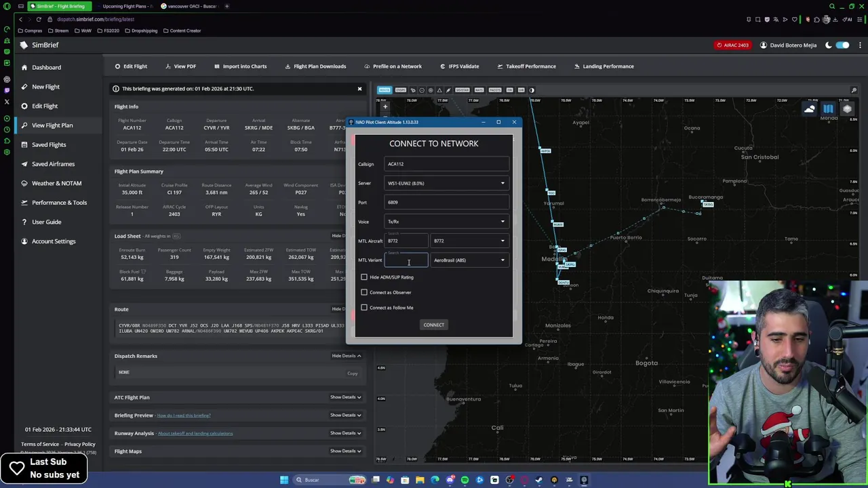868x488 pixels.
Task: Open the Voice Tx/Rx dropdown
Action: pyautogui.click(x=446, y=222)
